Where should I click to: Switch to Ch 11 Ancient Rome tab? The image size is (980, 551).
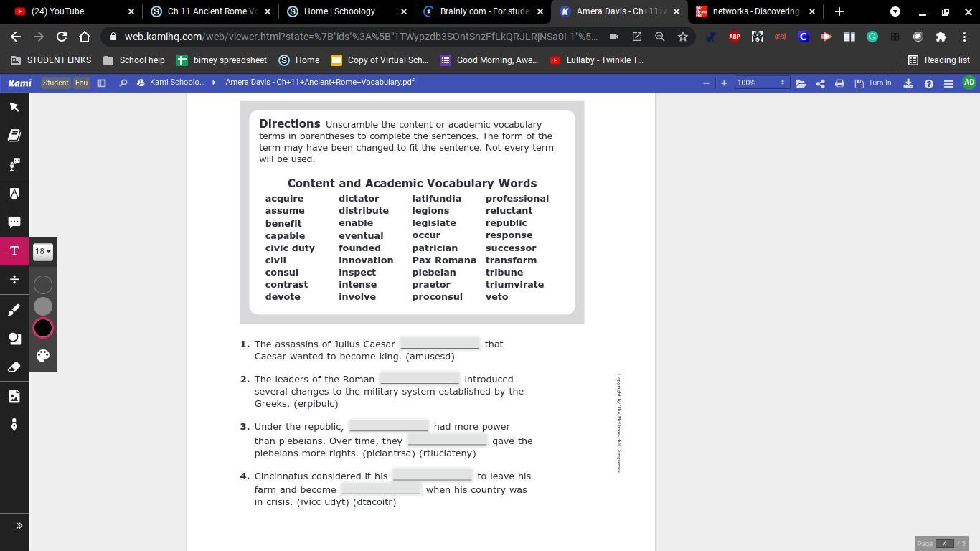(x=210, y=11)
